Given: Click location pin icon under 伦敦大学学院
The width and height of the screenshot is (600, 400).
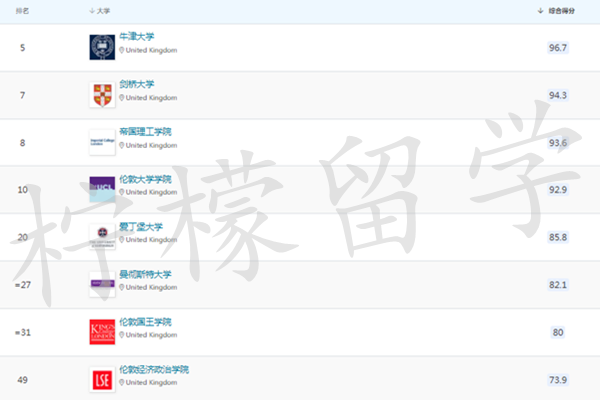Looking at the screenshot, I should [122, 192].
